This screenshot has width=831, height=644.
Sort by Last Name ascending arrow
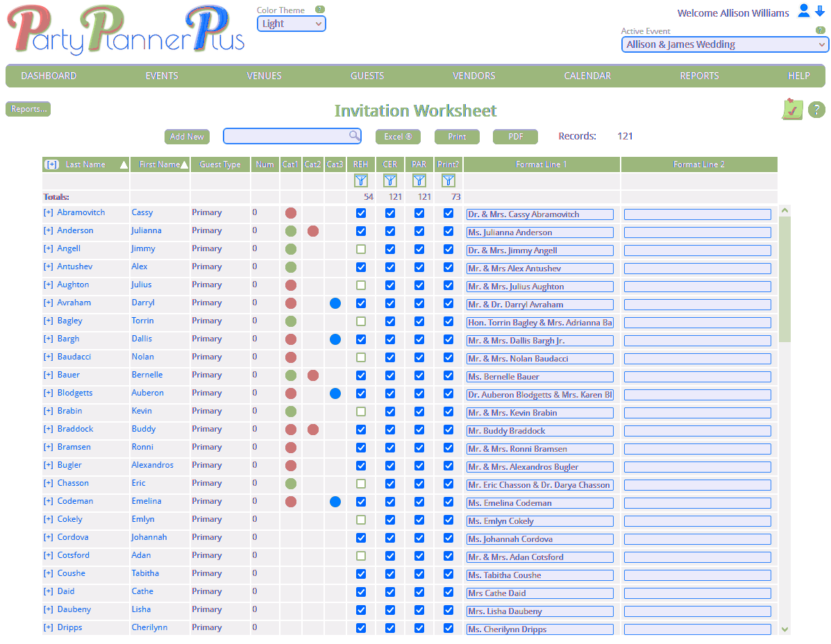click(124, 164)
